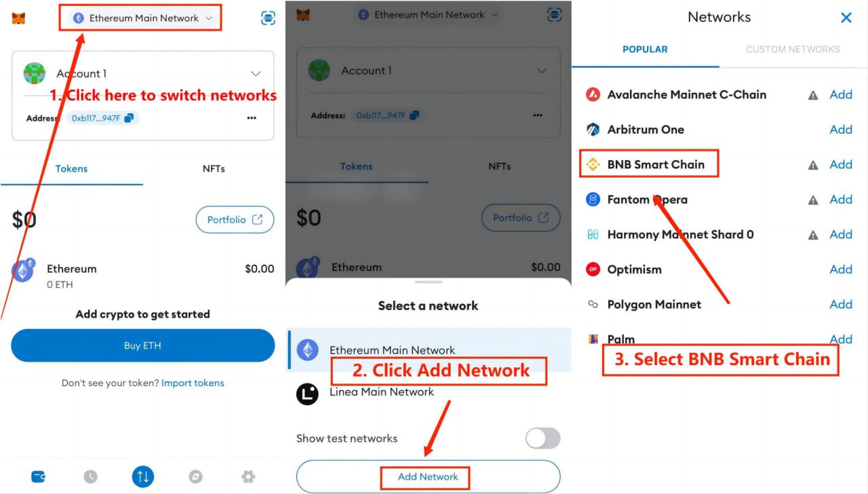This screenshot has height=494, width=868.
Task: Open the three-dot account options menu
Action: pyautogui.click(x=252, y=118)
